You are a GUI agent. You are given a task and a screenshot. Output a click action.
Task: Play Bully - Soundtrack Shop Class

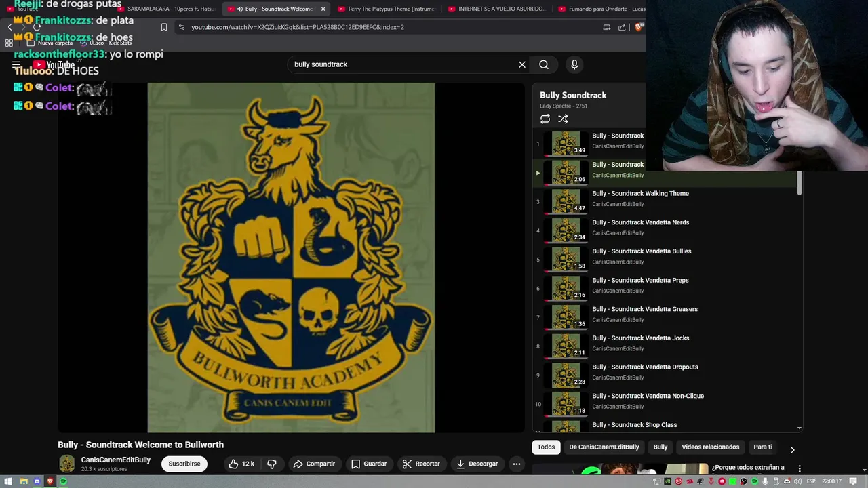(634, 425)
